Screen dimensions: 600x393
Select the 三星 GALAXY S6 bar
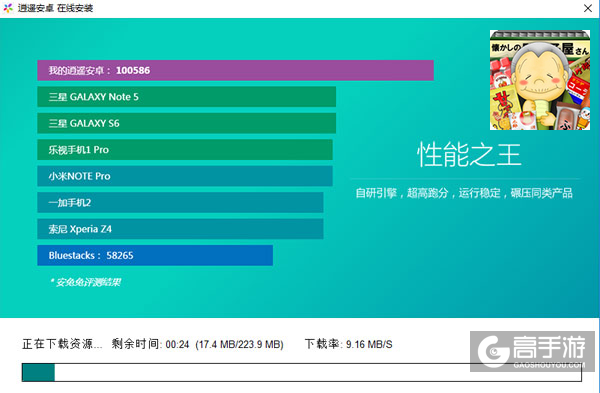click(186, 123)
